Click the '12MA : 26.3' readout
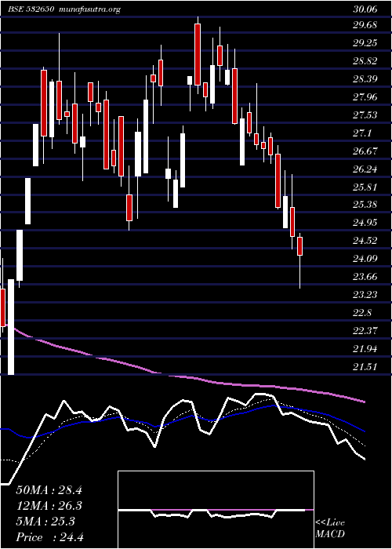This screenshot has height=549, width=392. click(x=49, y=506)
